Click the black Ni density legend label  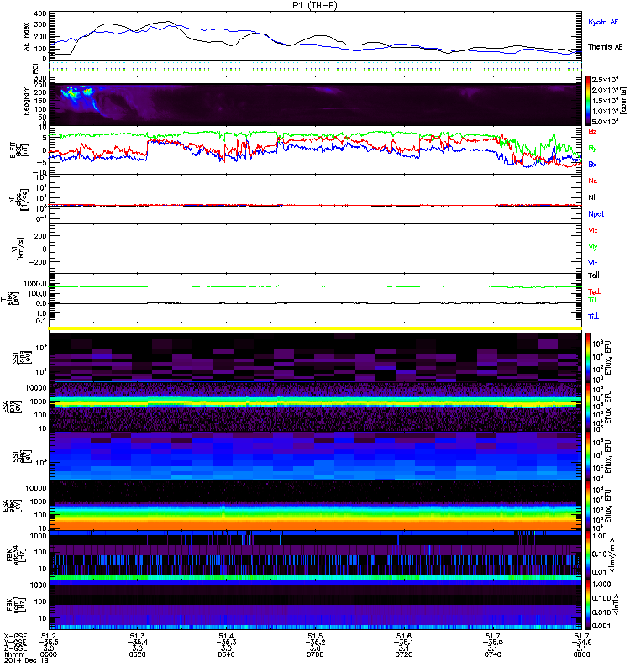click(592, 197)
